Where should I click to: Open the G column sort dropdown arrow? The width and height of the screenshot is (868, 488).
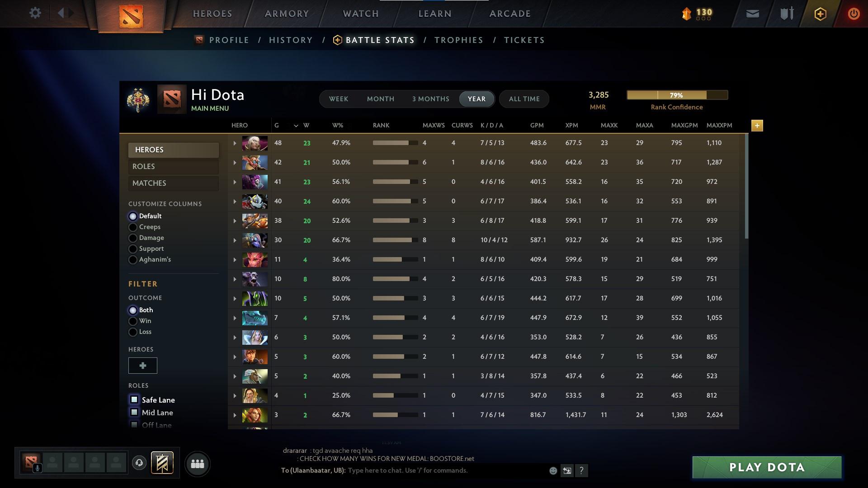(x=296, y=126)
